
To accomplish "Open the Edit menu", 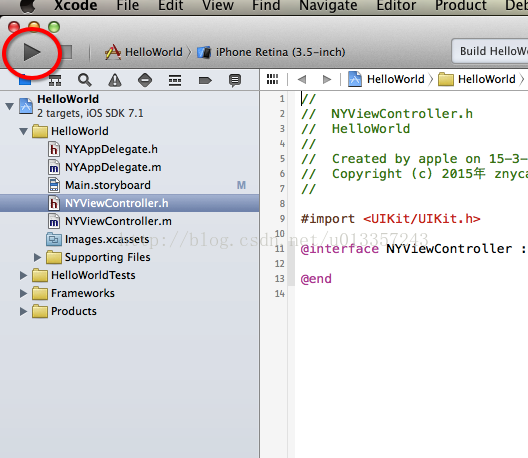I will click(171, 6).
